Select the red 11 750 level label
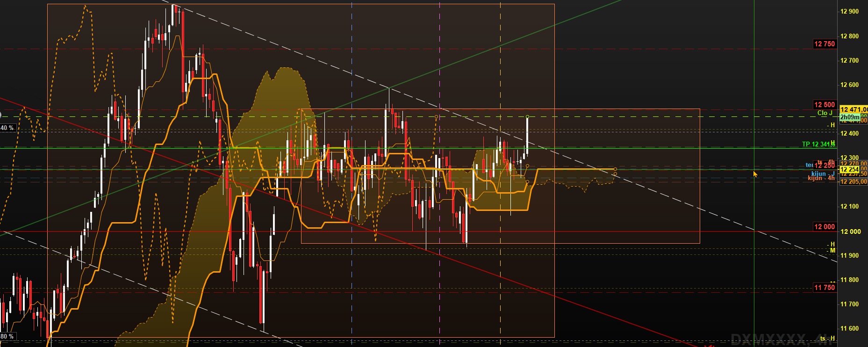The width and height of the screenshot is (868, 347). pyautogui.click(x=824, y=288)
